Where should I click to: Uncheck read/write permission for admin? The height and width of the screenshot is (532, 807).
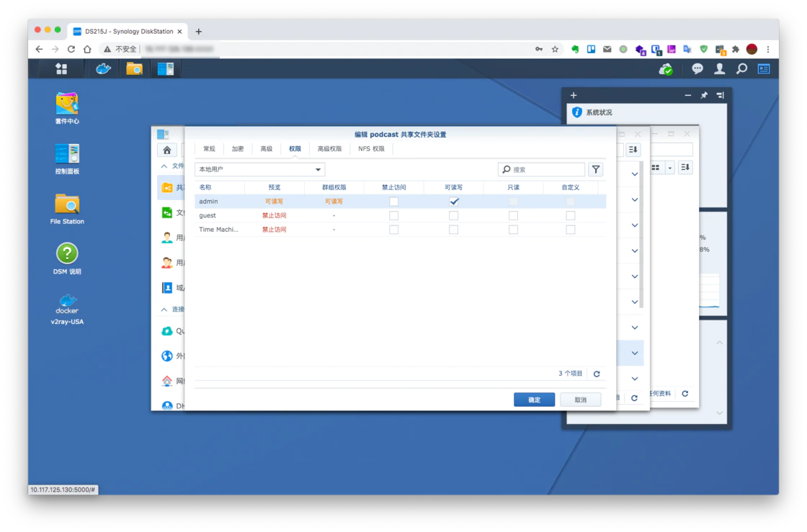453,202
